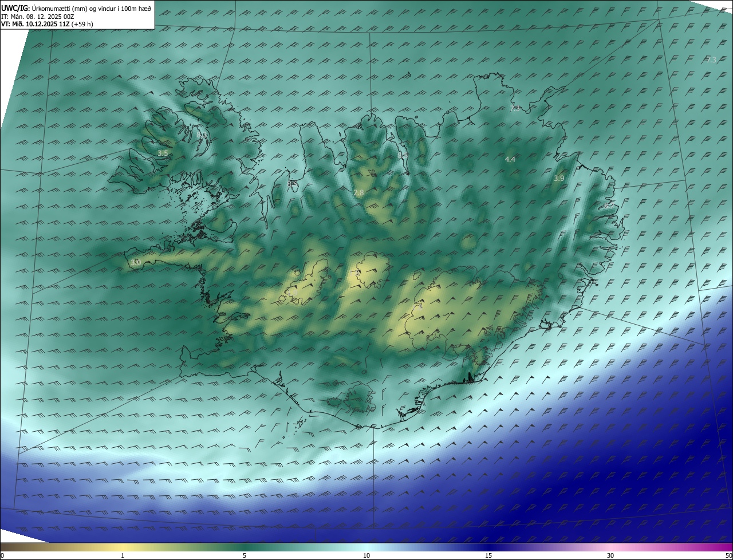The image size is (733, 560).
Task: Click the 7.3 value on the northeast peninsula
Action: tap(515, 108)
